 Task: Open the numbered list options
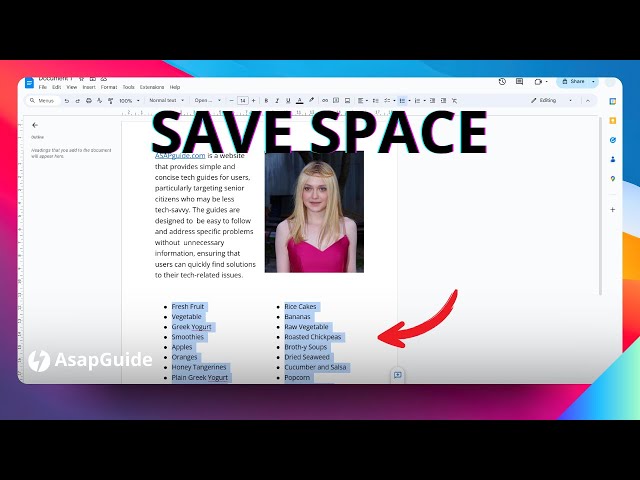coord(420,100)
